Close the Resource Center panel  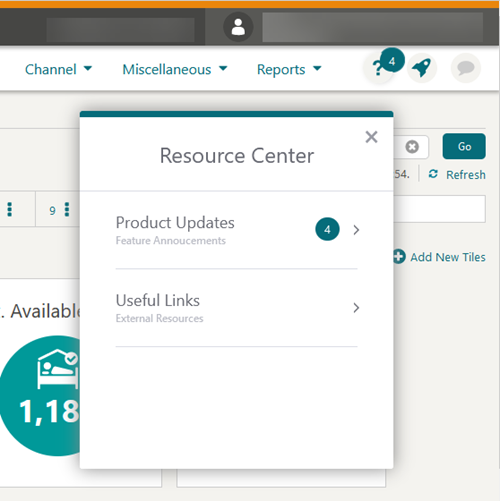pyautogui.click(x=371, y=137)
